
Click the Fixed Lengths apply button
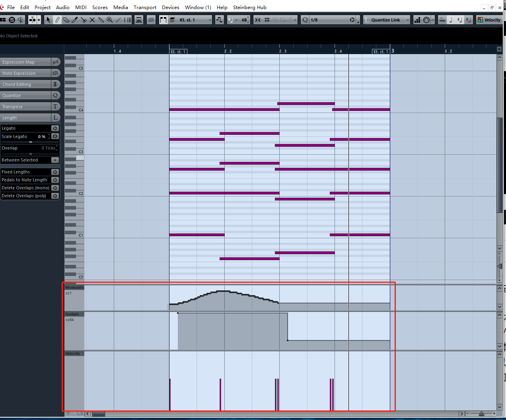point(55,172)
